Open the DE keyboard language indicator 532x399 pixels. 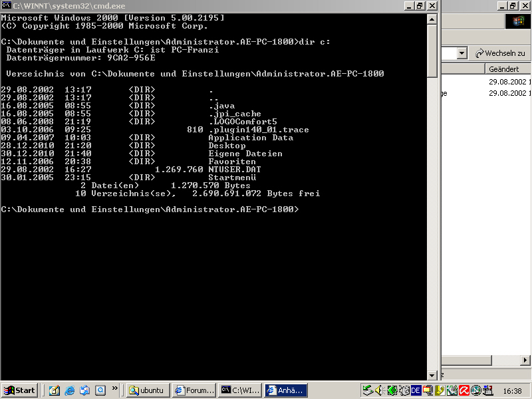[x=416, y=390]
